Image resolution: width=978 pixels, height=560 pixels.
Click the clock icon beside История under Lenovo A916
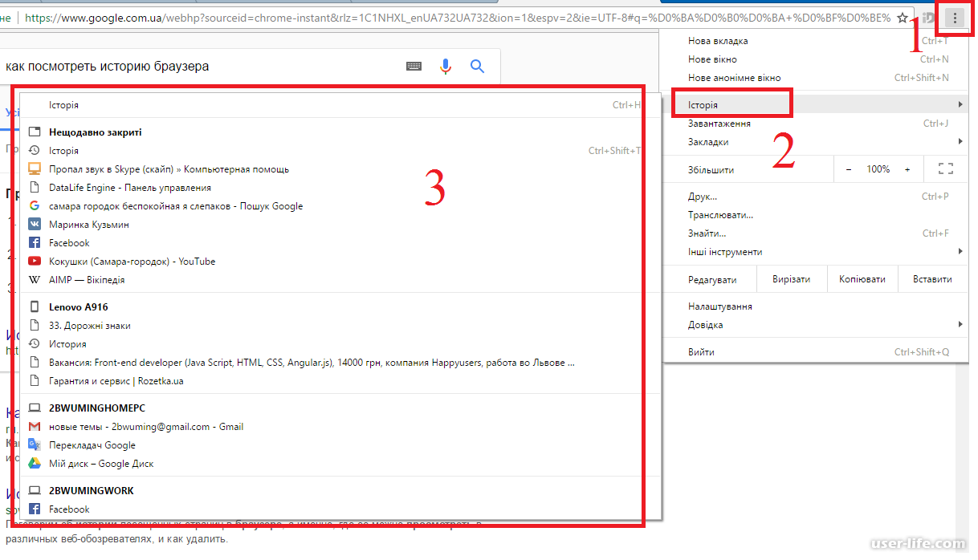(35, 344)
